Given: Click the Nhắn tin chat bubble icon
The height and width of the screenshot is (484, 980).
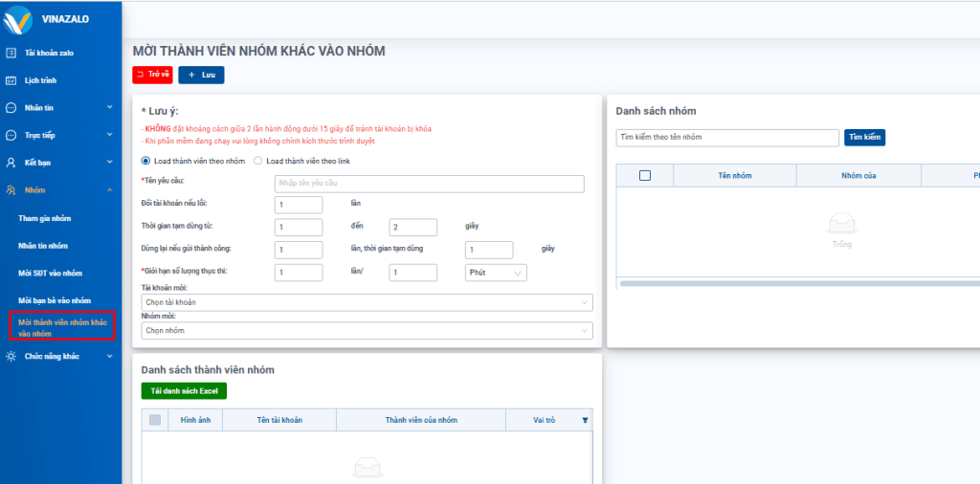Looking at the screenshot, I should pyautogui.click(x=11, y=108).
